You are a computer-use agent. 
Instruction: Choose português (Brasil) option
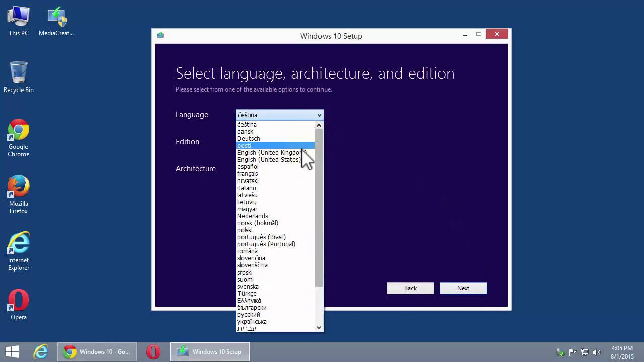tap(276, 237)
